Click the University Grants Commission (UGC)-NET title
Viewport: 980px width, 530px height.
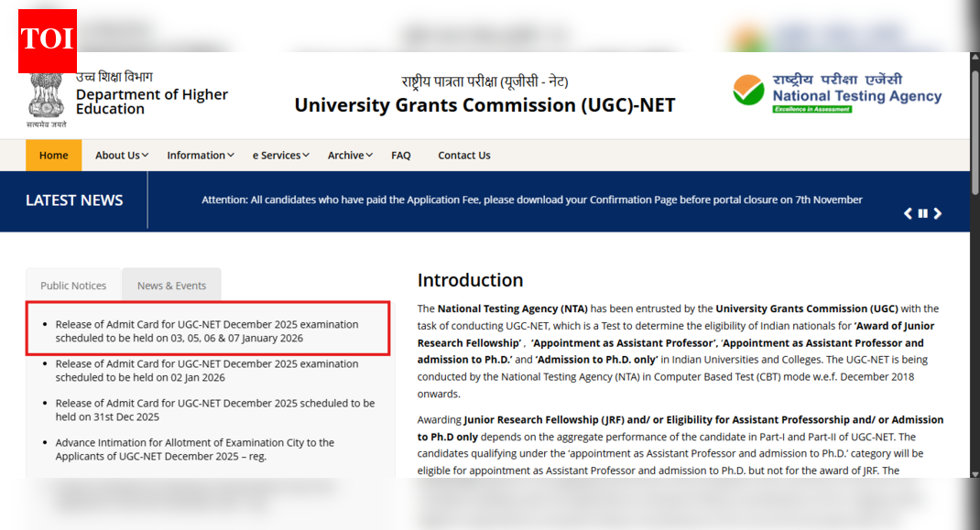click(x=485, y=105)
